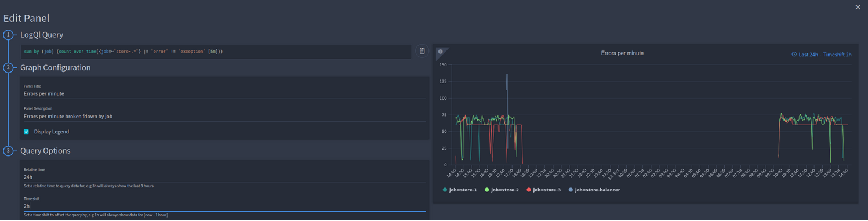
Task: Edit the Panel Description field
Action: click(224, 116)
